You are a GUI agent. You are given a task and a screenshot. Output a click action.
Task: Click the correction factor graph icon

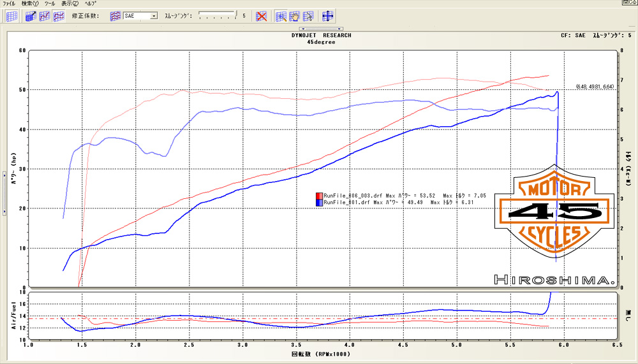click(x=115, y=16)
